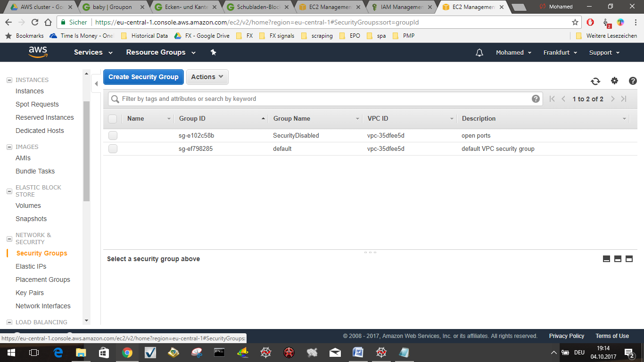Maximize the details pane layout icon
Screen dimensions: 644x362
coord(629,259)
